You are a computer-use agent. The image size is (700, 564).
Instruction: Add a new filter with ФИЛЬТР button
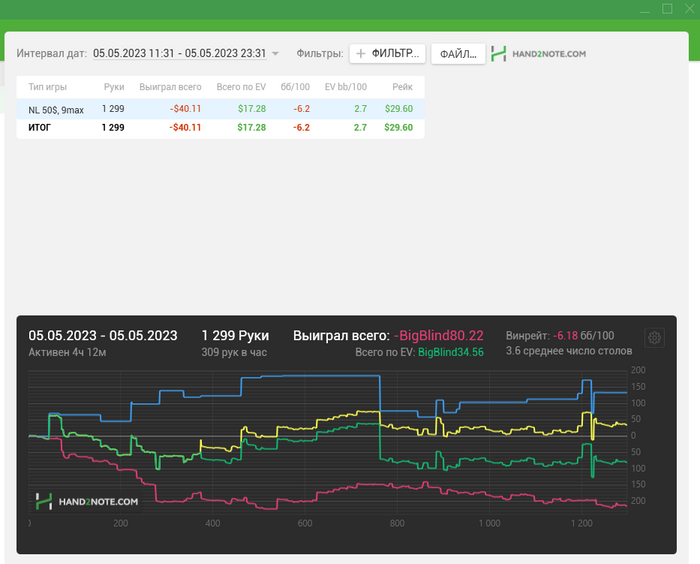tap(388, 54)
